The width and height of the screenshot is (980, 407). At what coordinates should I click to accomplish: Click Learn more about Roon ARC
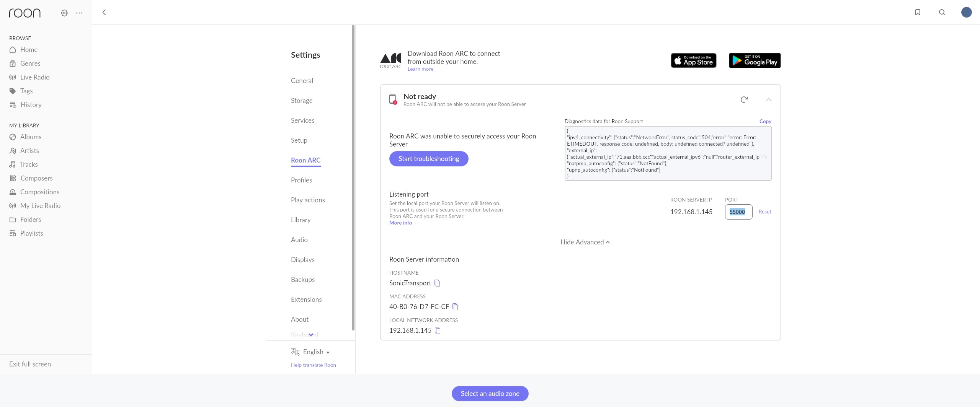coord(420,69)
